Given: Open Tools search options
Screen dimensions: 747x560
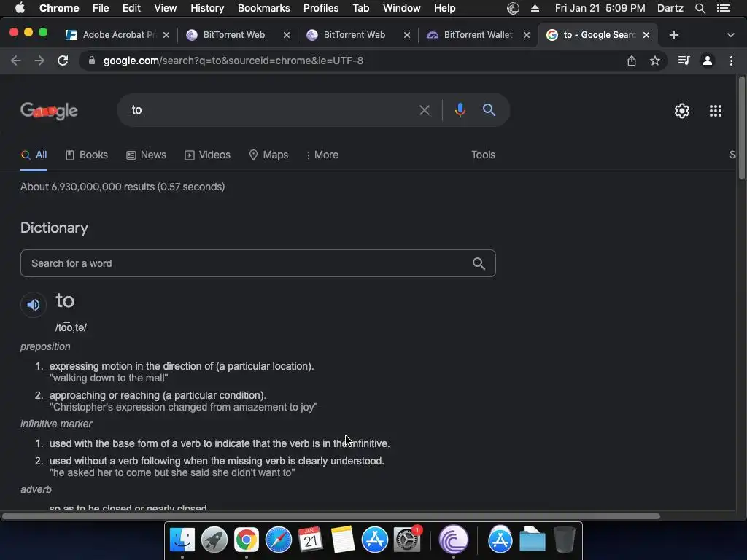Looking at the screenshot, I should (483, 155).
